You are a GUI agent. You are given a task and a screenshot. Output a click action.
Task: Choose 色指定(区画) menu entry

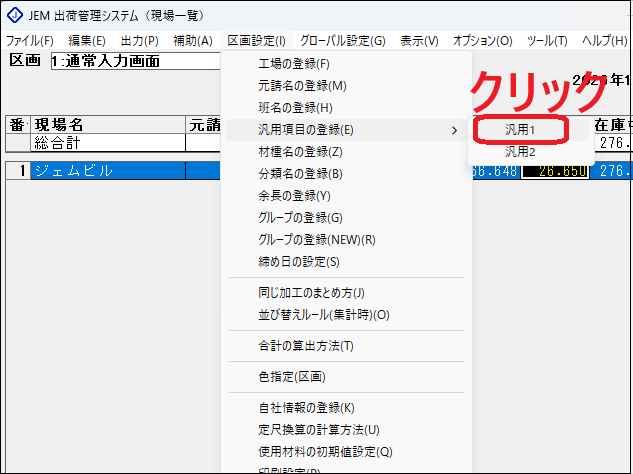292,377
